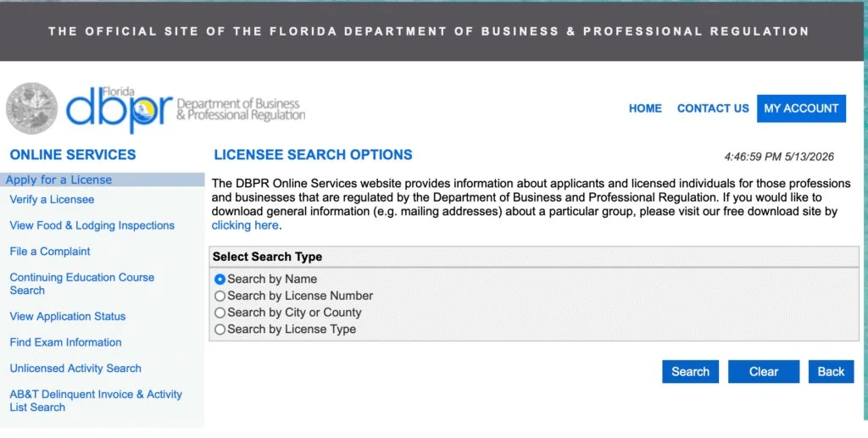Open Unlicensed Activity Search link
Image resolution: width=868 pixels, height=438 pixels.
pos(75,369)
